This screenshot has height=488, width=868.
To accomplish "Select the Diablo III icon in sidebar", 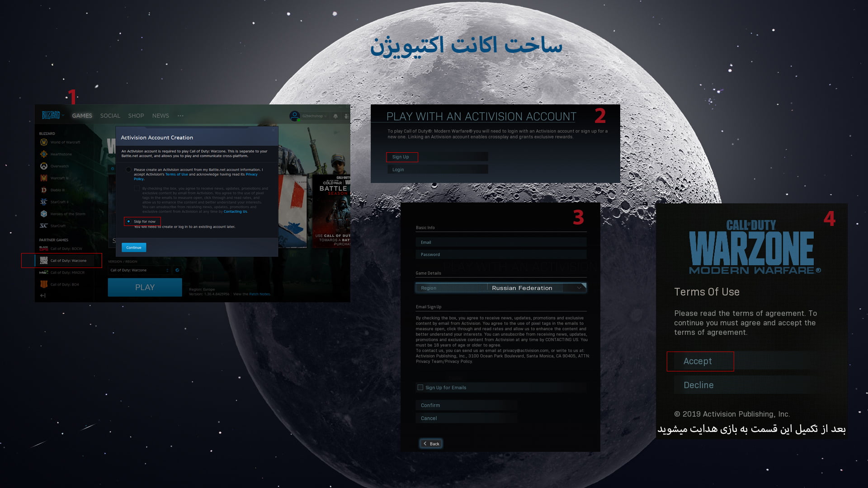I will (x=44, y=190).
